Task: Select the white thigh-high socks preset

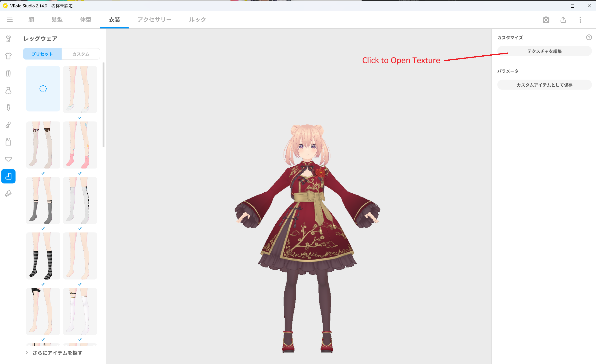Action: click(80, 311)
